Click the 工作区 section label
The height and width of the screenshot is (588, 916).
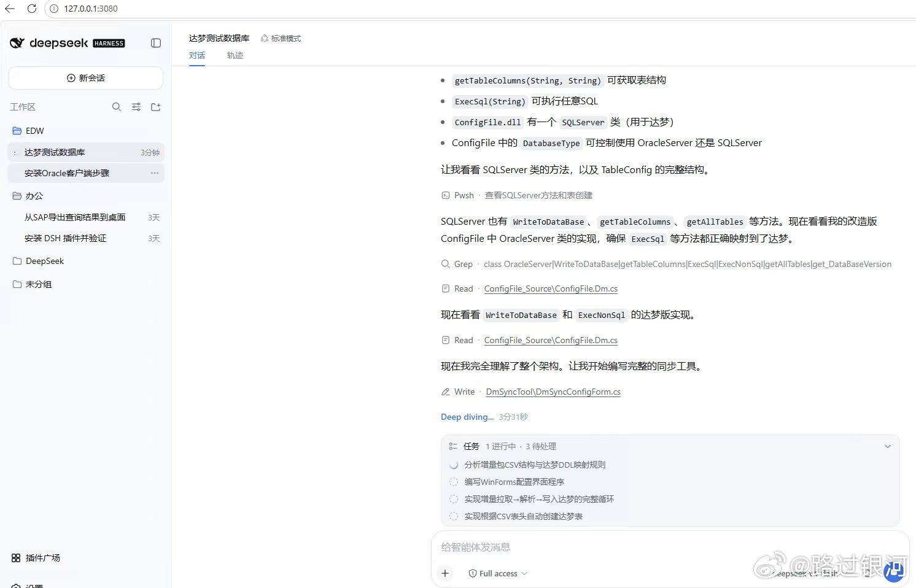coord(23,107)
